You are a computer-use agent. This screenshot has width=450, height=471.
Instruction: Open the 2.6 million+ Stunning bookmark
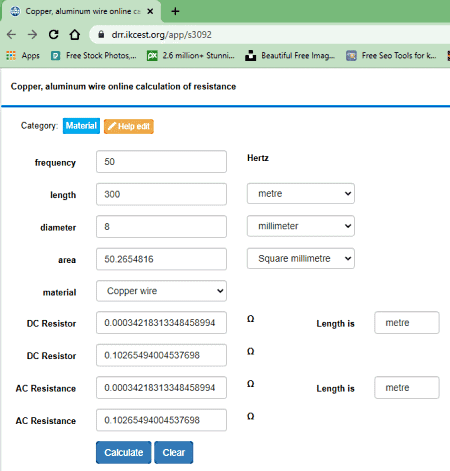coord(191,55)
